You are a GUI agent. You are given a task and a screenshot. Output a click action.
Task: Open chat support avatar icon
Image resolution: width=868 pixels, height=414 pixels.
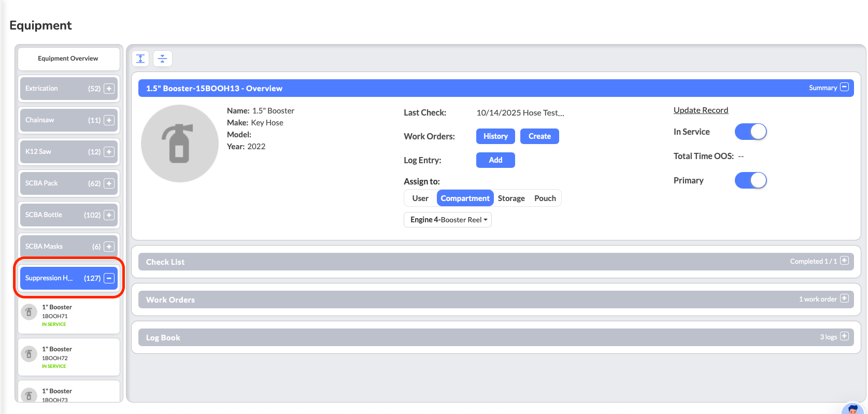[x=852, y=409]
